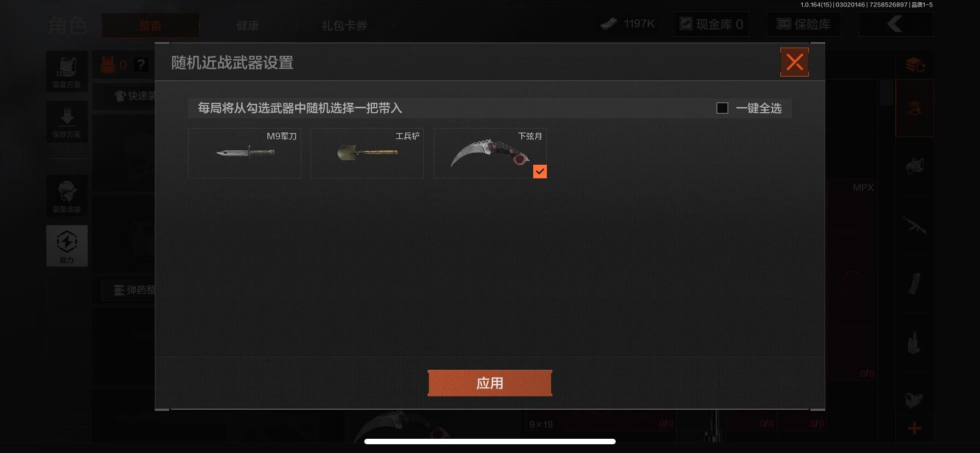
Task: Click the 现金库 cash vault button
Action: click(711, 24)
